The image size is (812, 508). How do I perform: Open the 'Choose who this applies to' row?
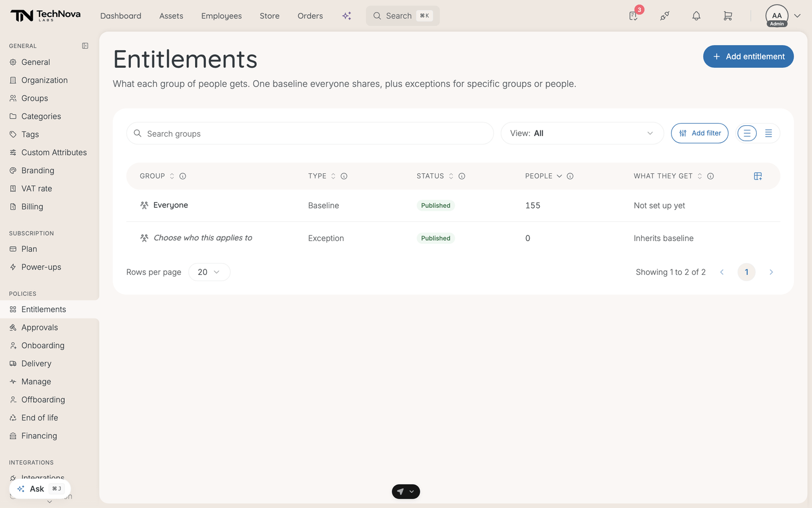tap(453, 238)
